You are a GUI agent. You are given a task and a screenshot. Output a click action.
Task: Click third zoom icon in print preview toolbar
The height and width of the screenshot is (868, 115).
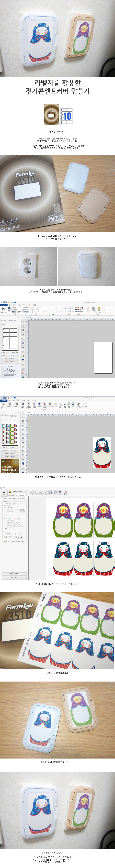click(x=60, y=492)
